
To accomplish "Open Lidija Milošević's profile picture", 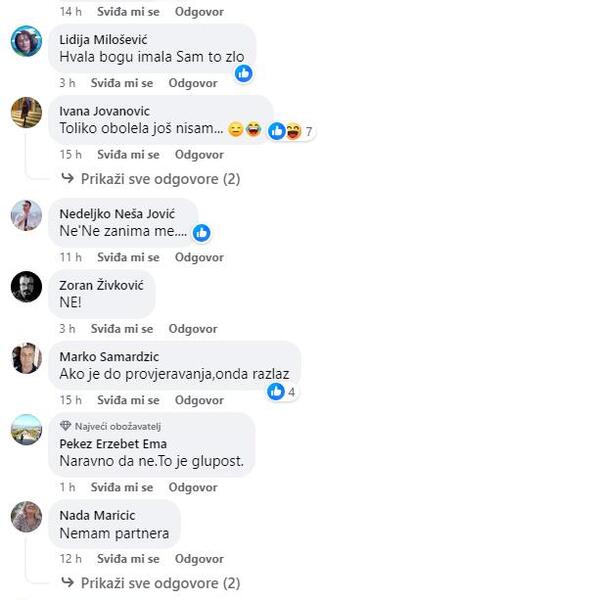I will 26,41.
